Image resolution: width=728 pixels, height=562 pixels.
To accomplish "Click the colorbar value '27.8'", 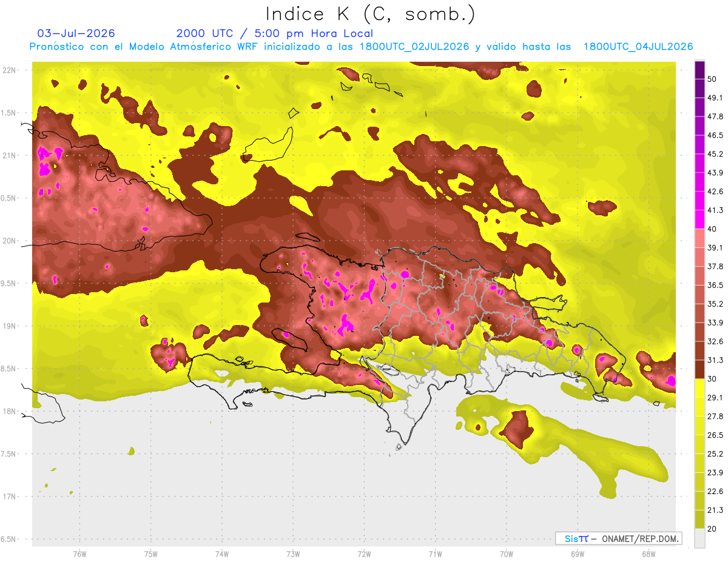I will pos(715,416).
